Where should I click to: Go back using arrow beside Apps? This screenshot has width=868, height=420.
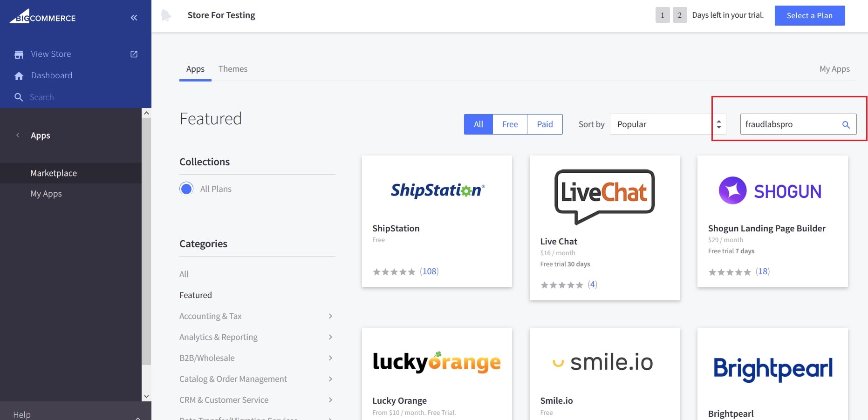[x=18, y=135]
